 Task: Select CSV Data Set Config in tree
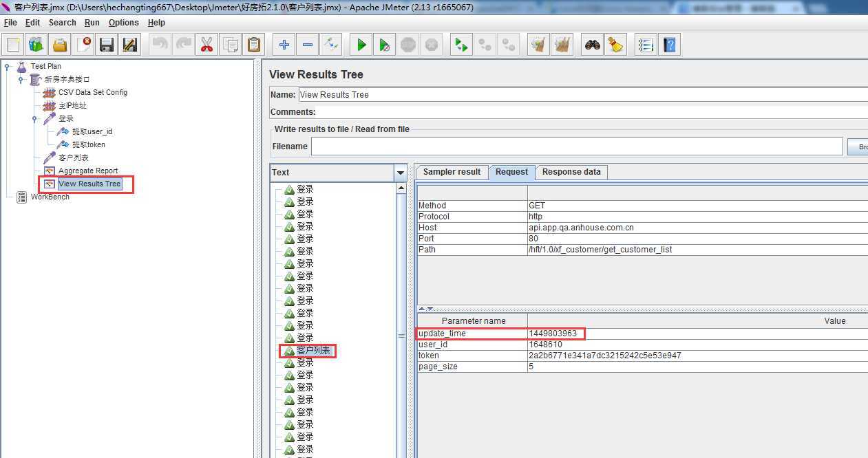pyautogui.click(x=93, y=92)
